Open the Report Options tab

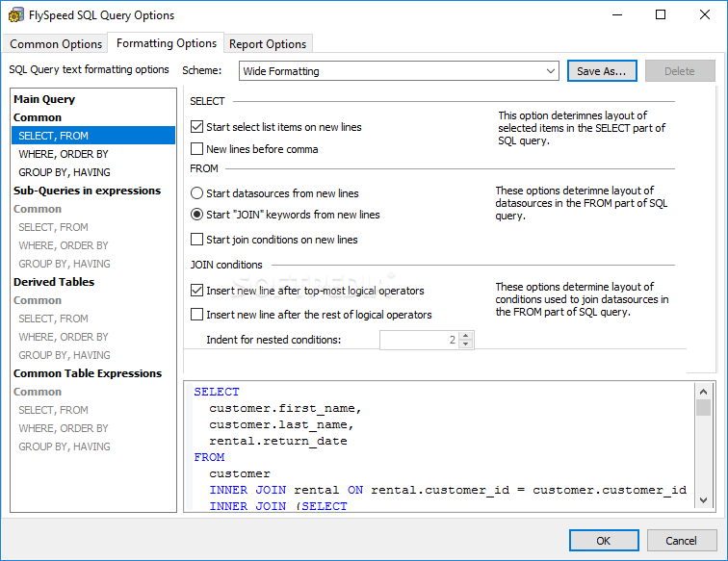click(268, 44)
